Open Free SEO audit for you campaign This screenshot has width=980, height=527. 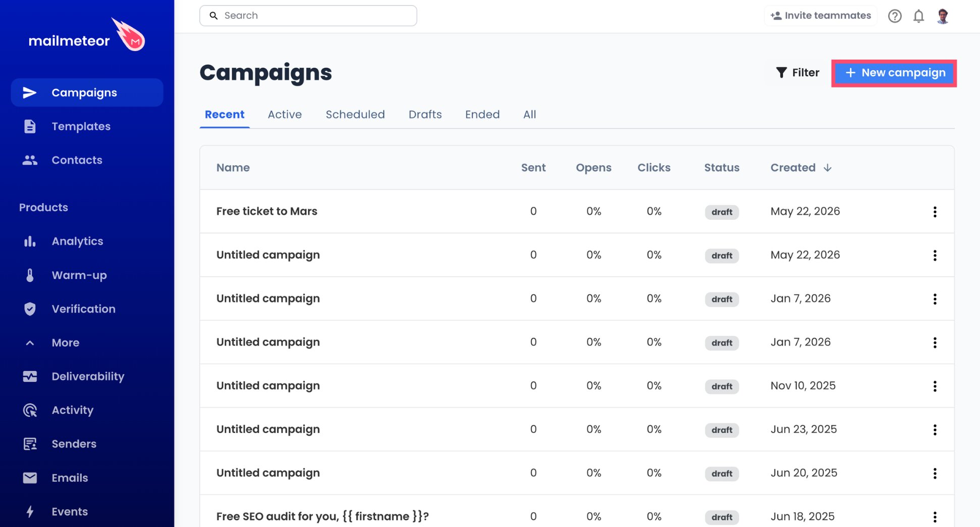pyautogui.click(x=323, y=516)
